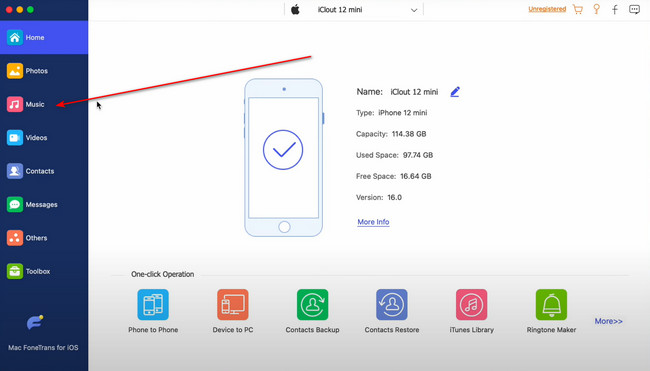650x371 pixels.
Task: Click the Type: iPhone 12 mini text
Action: pyautogui.click(x=391, y=113)
